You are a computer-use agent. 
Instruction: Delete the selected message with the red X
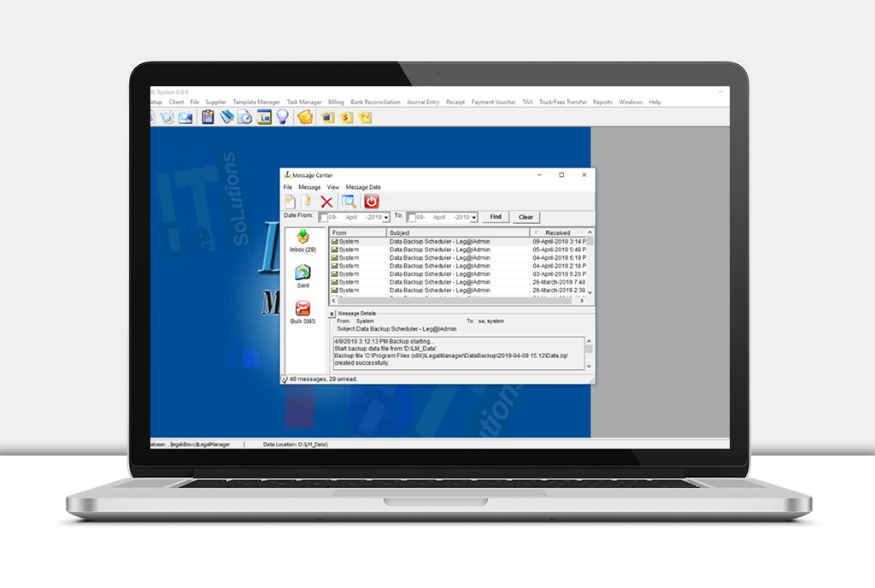pyautogui.click(x=325, y=201)
